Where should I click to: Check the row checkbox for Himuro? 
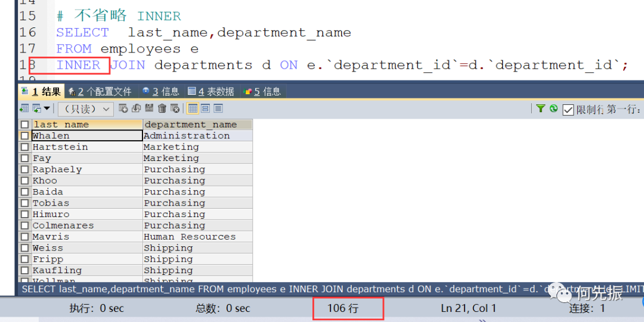tap(25, 214)
